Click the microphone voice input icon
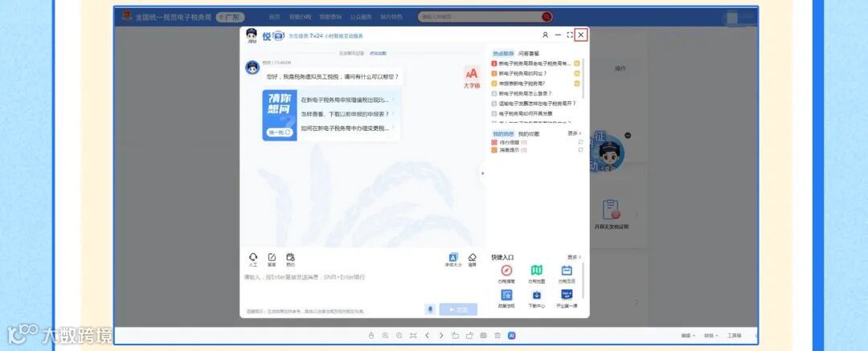Viewport: 868px width, 351px height. click(430, 309)
